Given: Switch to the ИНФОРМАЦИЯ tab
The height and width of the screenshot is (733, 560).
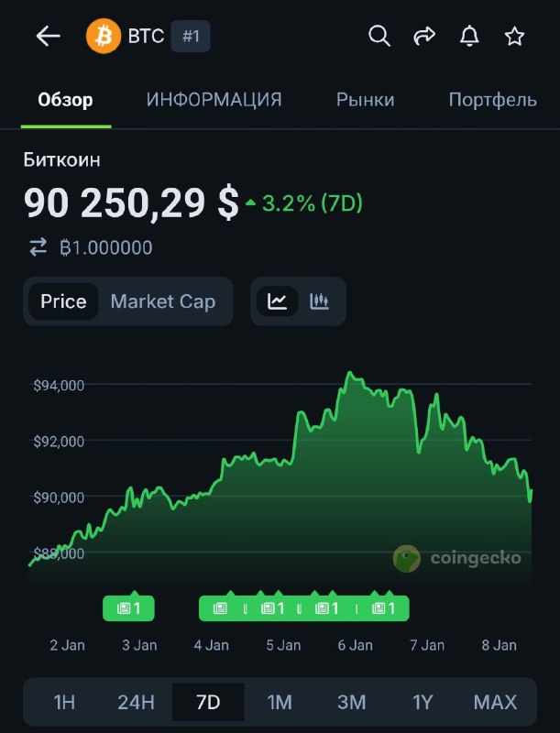Looking at the screenshot, I should [x=213, y=100].
